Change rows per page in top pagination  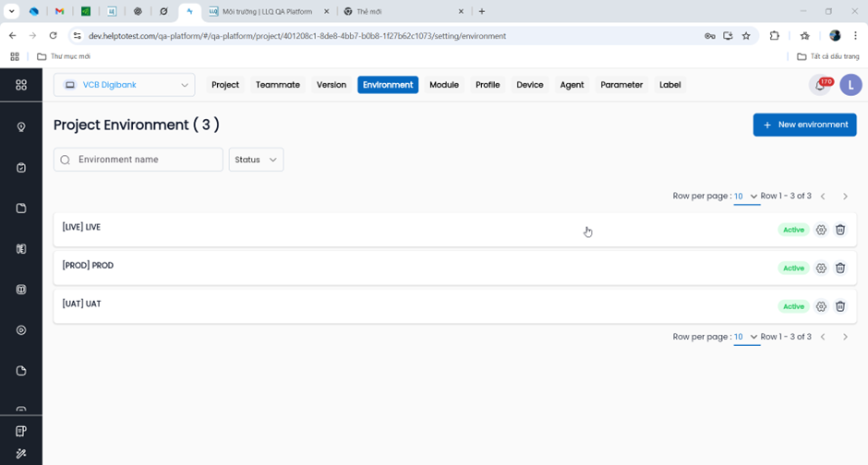point(746,197)
